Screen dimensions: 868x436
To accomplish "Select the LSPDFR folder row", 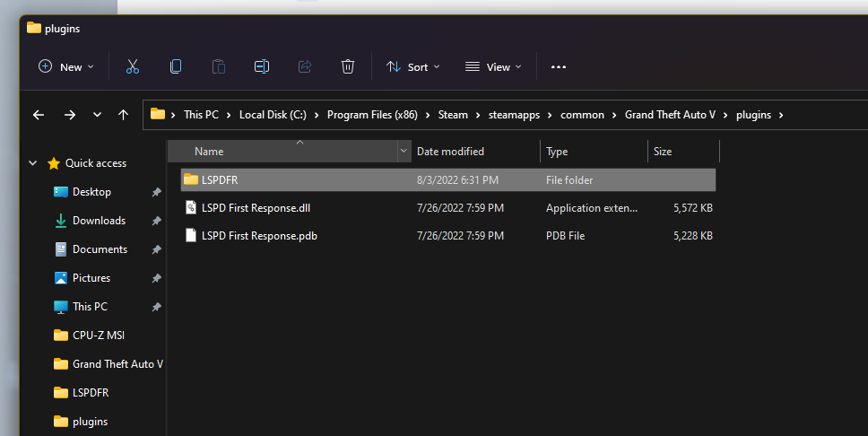I will 448,180.
